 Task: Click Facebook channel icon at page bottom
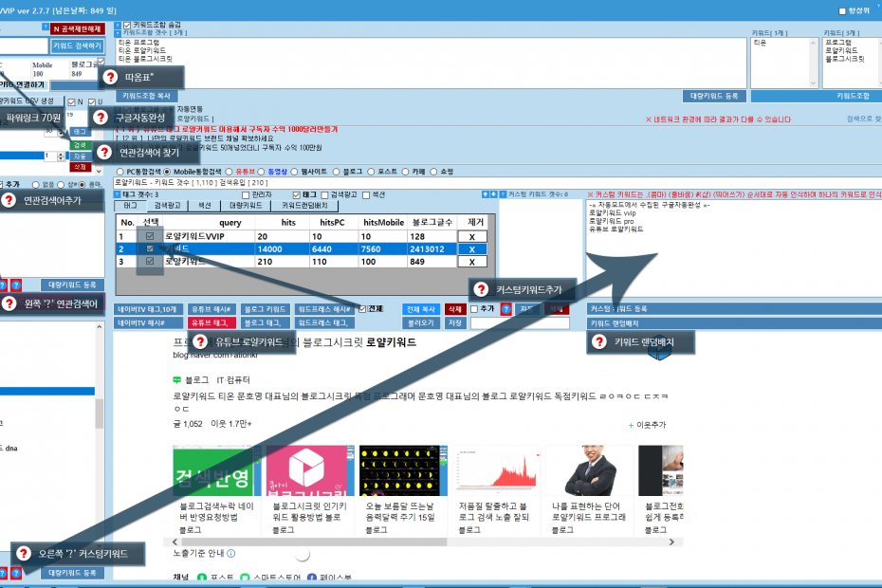(312, 578)
